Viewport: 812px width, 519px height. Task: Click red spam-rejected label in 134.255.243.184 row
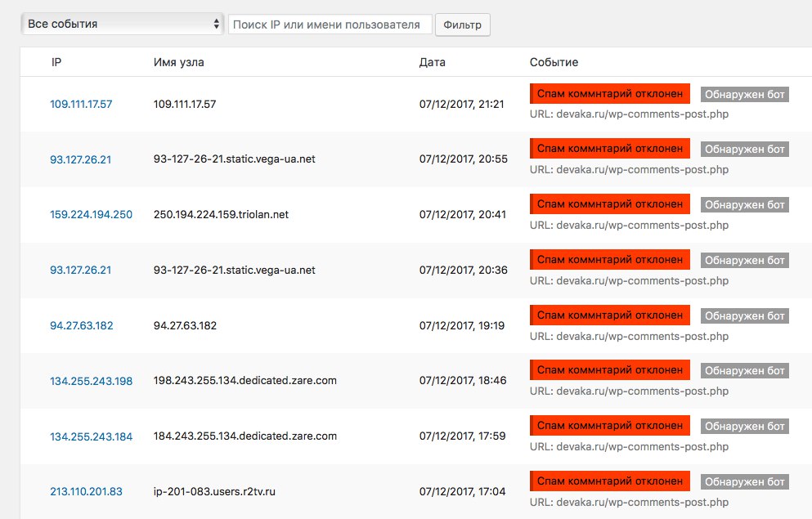coord(609,425)
